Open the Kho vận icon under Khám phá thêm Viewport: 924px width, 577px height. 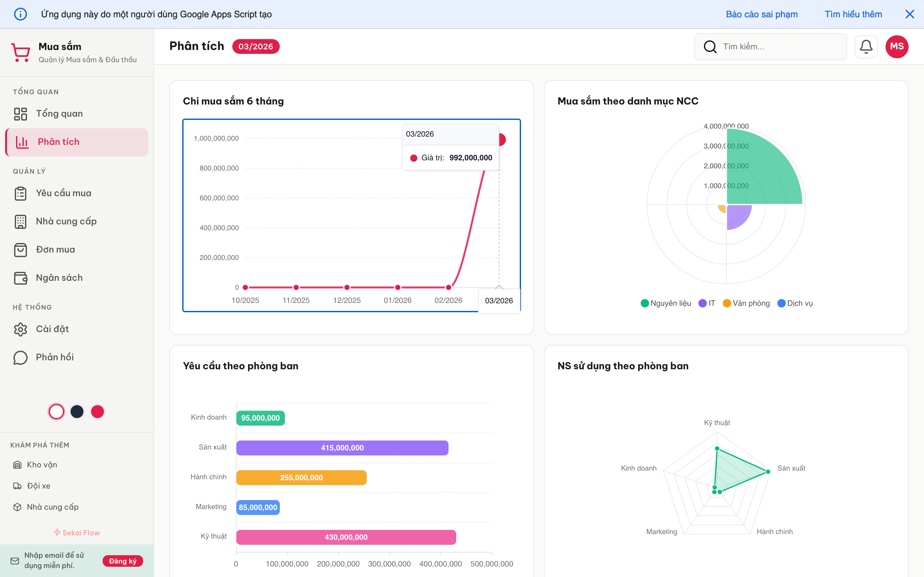point(18,464)
